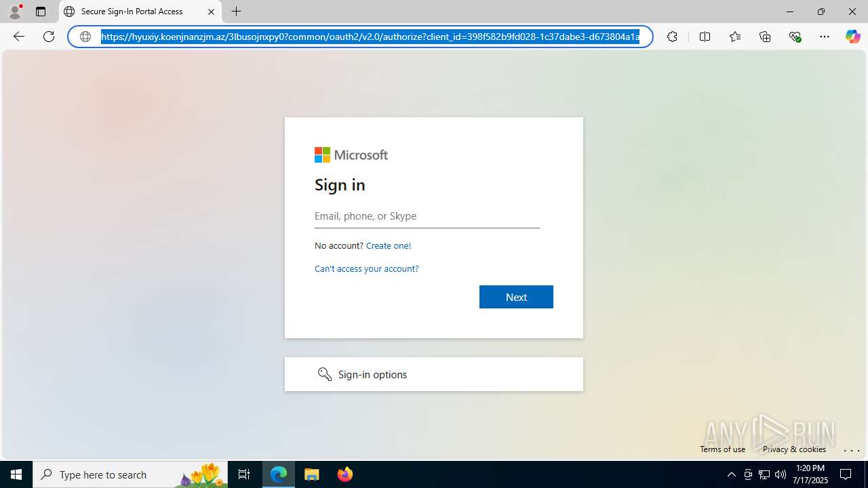868x488 pixels.
Task: Click the taskbar search box
Action: 130,474
